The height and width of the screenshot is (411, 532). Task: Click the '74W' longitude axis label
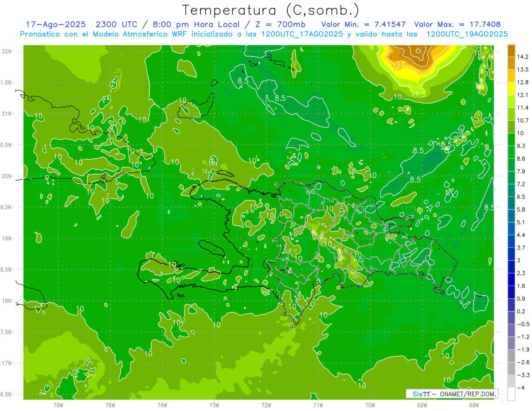tap(162, 405)
